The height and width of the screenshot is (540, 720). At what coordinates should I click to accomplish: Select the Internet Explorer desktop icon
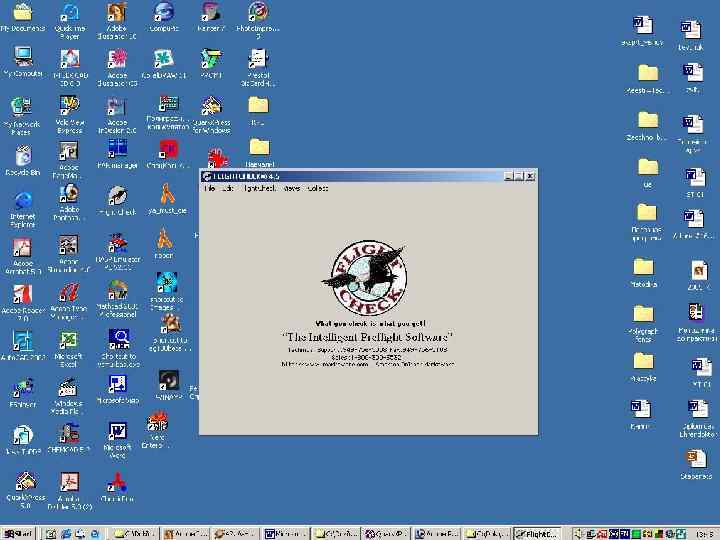coord(22,210)
